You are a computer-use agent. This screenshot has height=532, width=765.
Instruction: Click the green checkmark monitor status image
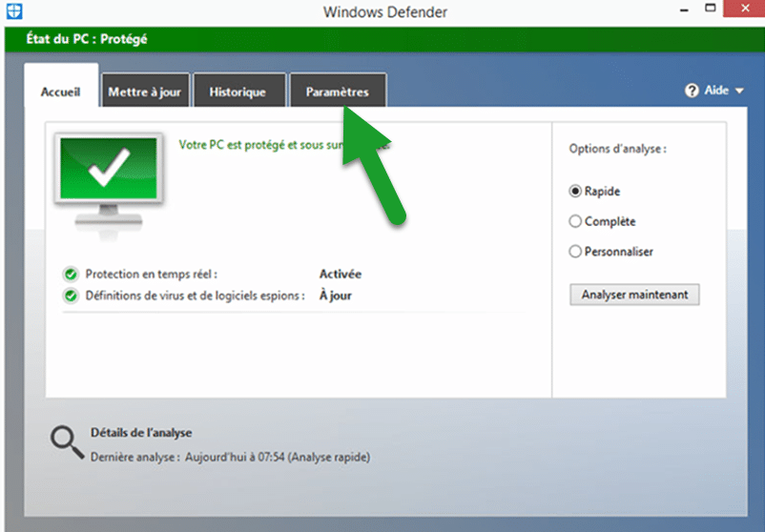pos(109,185)
